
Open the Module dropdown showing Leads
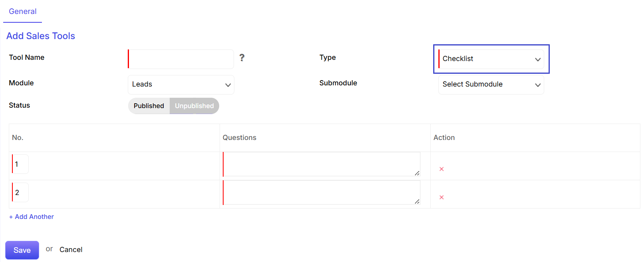(x=181, y=85)
